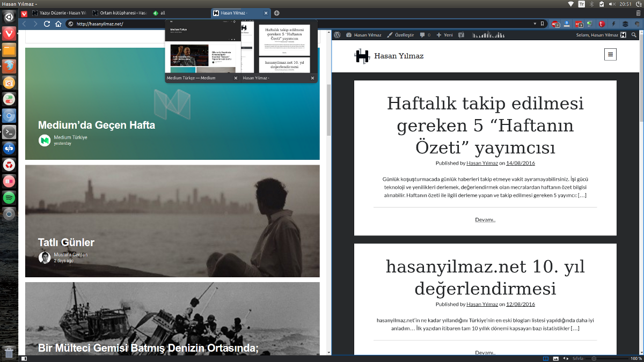
Task: Go to the home page
Action: point(58,24)
